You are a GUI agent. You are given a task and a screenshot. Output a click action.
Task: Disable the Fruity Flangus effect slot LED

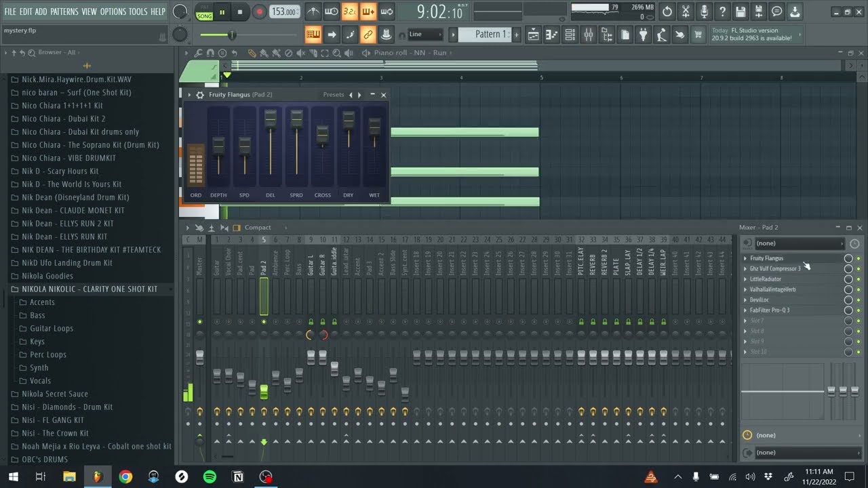click(x=859, y=258)
